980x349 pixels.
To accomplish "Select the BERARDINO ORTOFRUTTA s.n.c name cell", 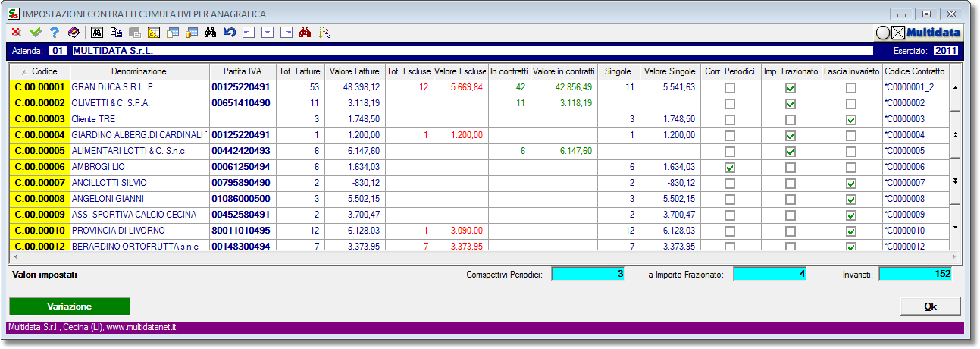I will [x=140, y=246].
